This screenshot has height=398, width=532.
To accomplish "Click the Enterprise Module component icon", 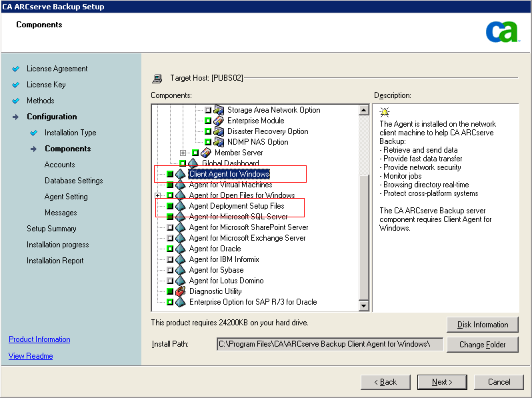I will 219,121.
